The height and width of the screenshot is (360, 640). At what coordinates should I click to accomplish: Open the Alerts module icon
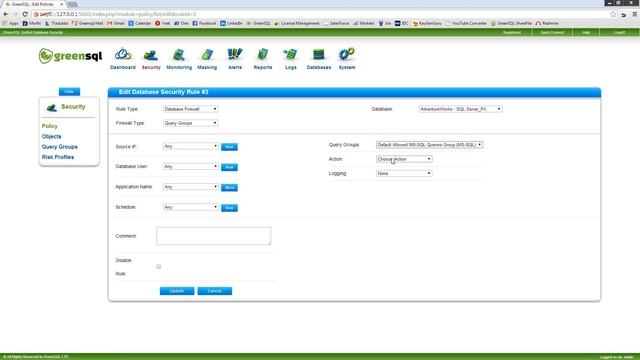click(235, 59)
